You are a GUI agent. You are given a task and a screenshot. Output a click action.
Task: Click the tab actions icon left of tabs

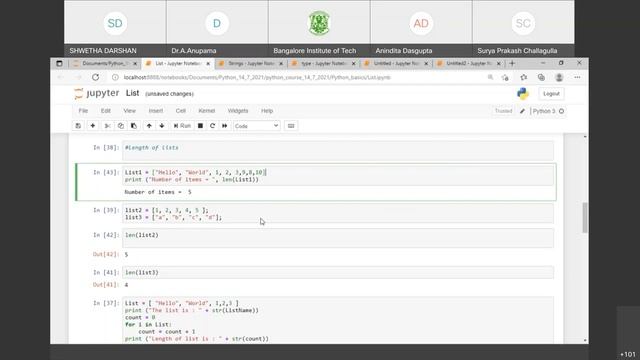tap(59, 63)
